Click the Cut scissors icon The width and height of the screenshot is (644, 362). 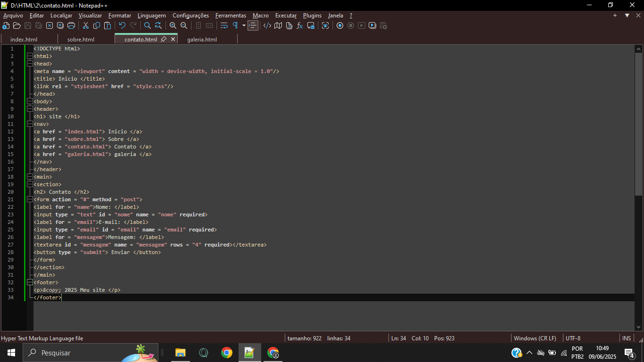coord(86,25)
